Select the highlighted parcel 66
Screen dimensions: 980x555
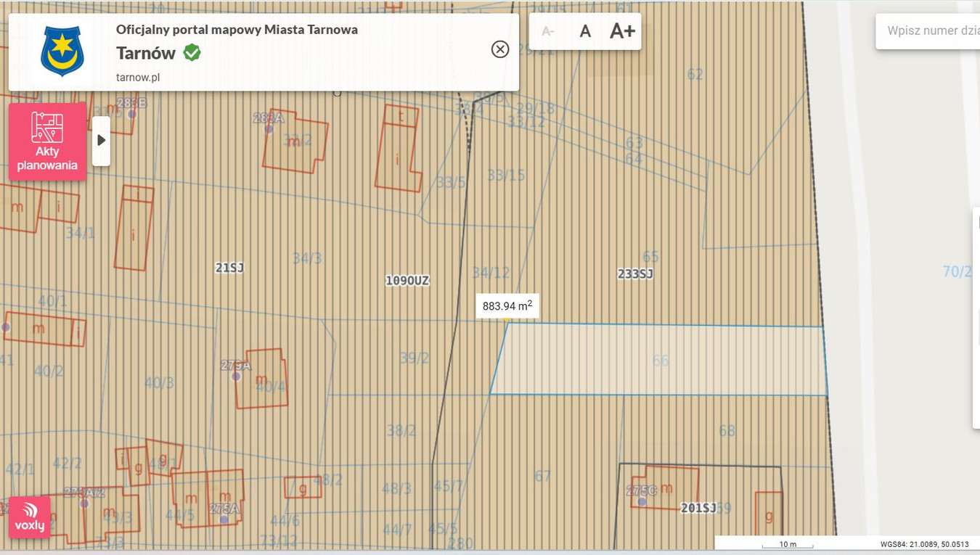(x=659, y=360)
